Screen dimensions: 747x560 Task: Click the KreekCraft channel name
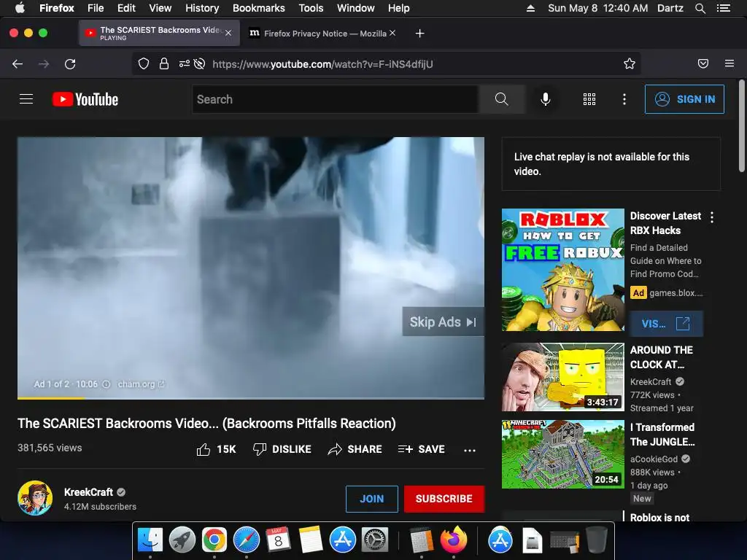point(88,492)
